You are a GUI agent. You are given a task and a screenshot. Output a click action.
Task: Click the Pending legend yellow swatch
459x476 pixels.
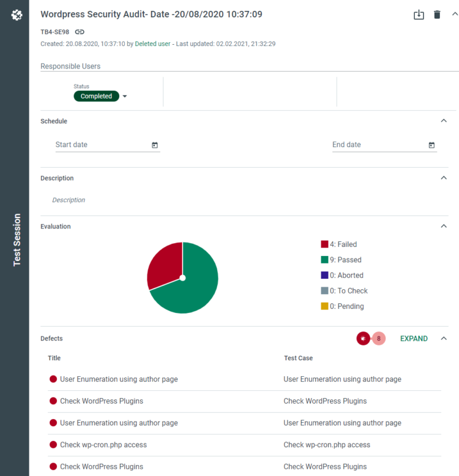(x=324, y=306)
